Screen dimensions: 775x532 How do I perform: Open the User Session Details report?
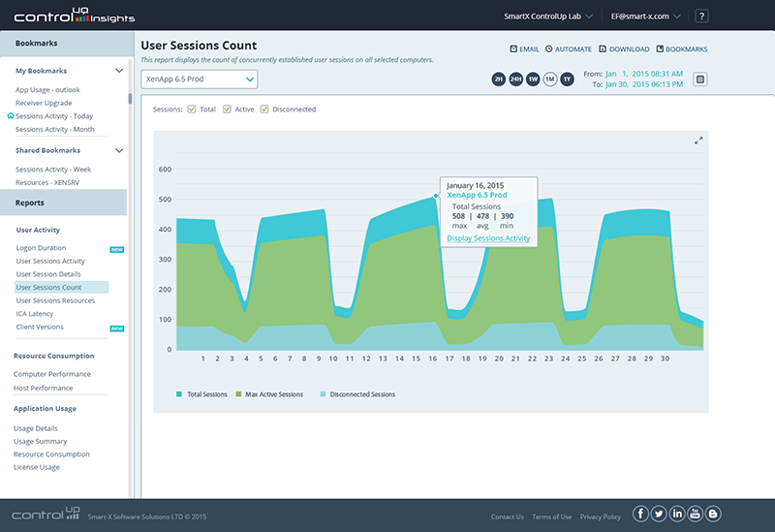pos(48,274)
